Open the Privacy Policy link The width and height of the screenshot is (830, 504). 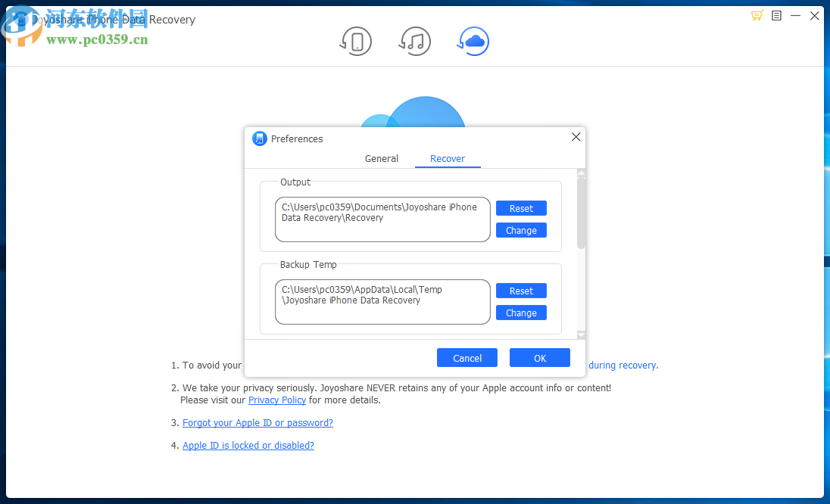tap(277, 400)
